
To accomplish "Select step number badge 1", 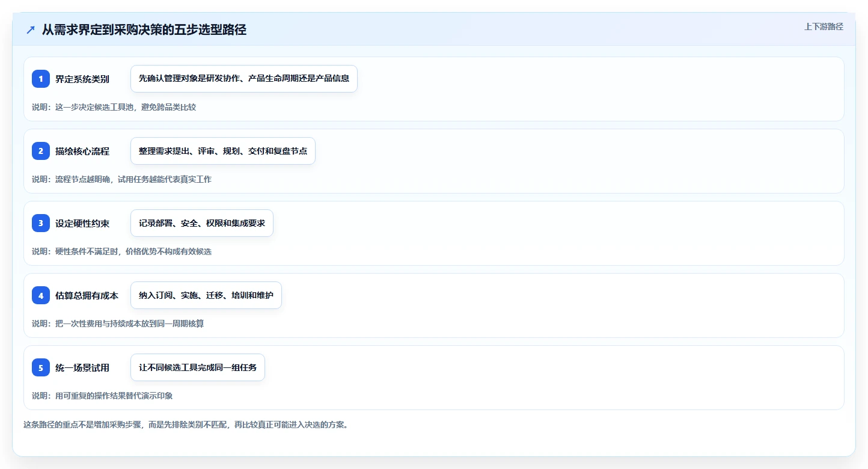I will tap(41, 79).
